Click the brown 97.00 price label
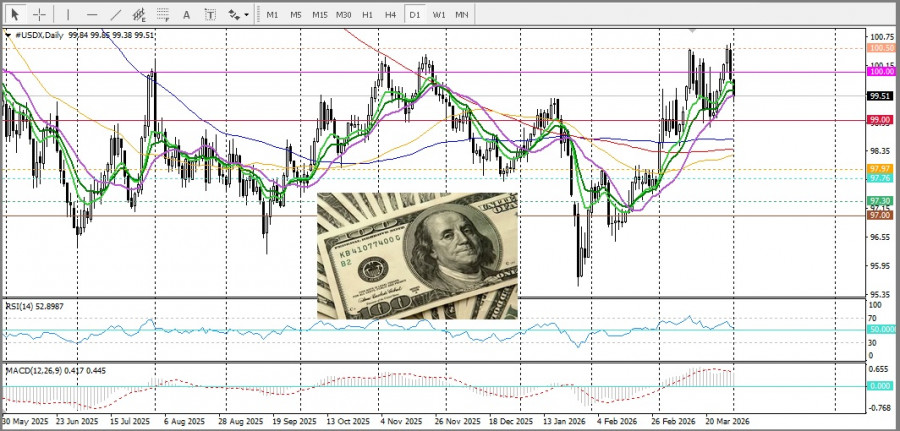 tap(882, 214)
